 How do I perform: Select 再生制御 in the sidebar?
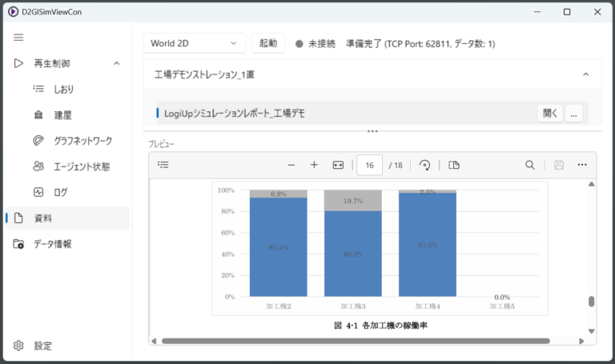click(66, 63)
